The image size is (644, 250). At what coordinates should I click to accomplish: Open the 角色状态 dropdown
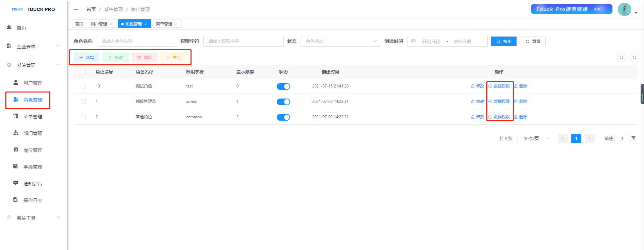[x=340, y=42]
